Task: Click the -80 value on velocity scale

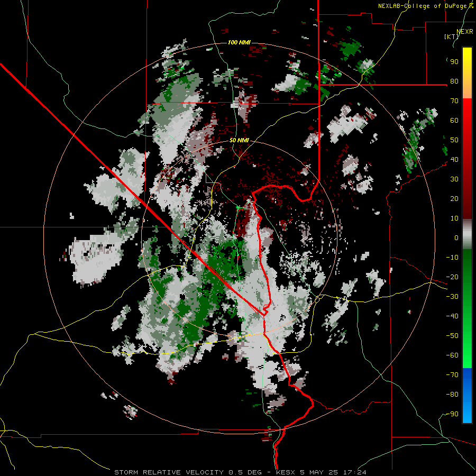Action: 452,395
